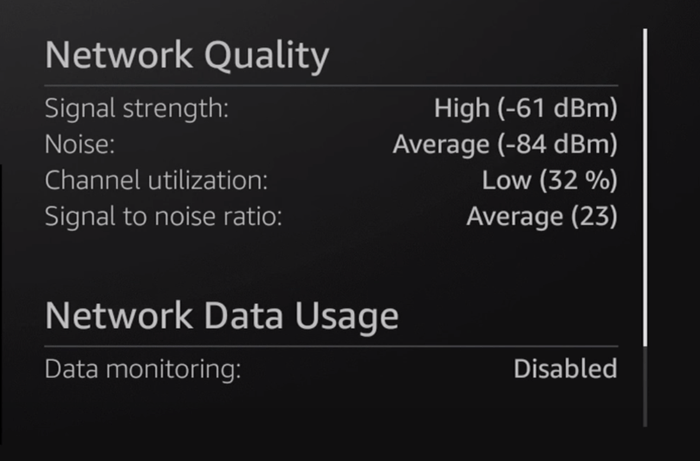Click the divider line under Network Quality
Screen dimensions: 700x461
point(331,85)
